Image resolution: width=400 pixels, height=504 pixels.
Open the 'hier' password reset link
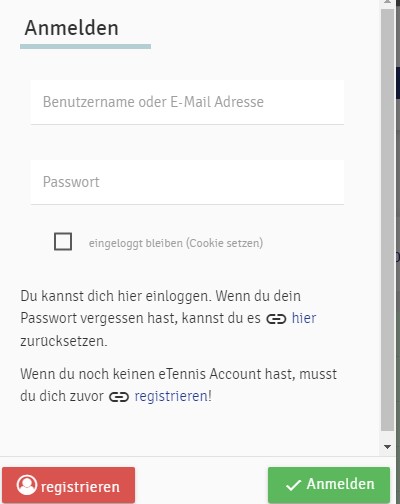click(304, 318)
